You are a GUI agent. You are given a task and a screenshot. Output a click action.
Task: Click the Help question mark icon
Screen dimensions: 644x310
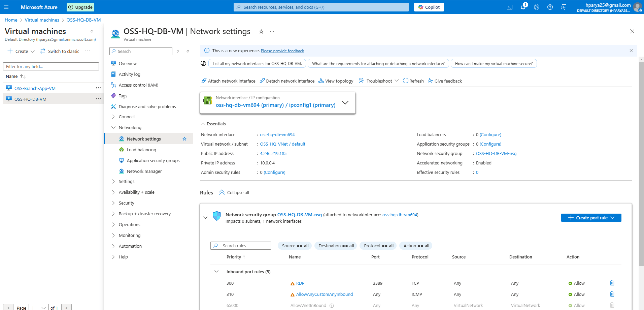(x=550, y=7)
